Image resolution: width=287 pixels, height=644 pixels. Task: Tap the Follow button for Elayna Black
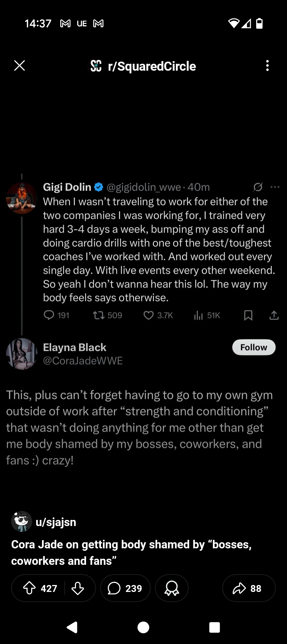[x=254, y=347]
